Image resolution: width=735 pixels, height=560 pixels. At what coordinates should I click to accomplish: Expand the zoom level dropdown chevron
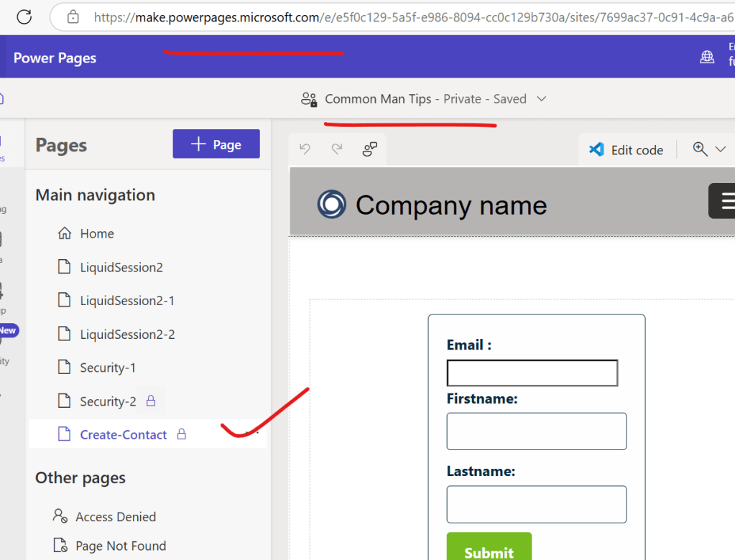pyautogui.click(x=721, y=149)
